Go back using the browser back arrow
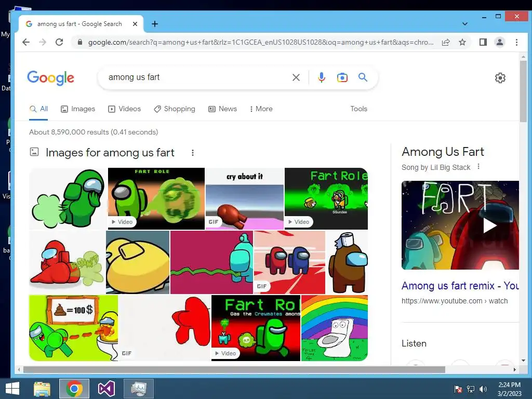 pos(26,42)
